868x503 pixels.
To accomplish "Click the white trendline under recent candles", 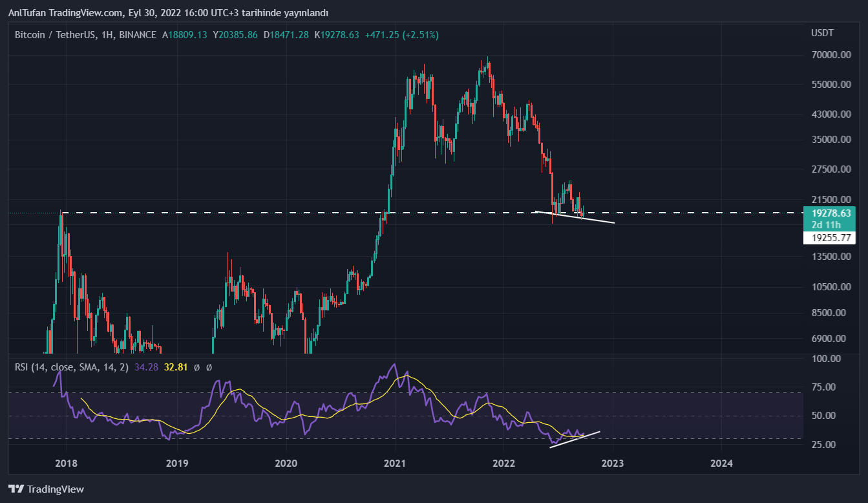I will [575, 217].
